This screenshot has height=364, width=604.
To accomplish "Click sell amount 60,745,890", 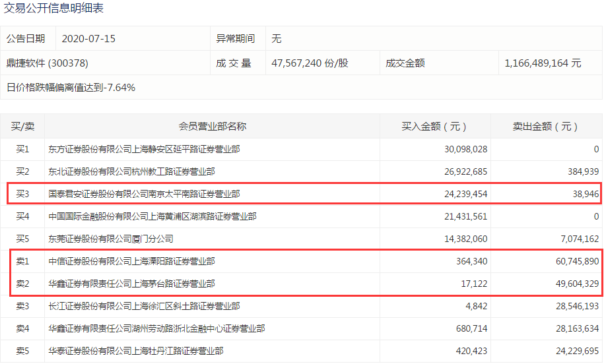I will coord(578,261).
